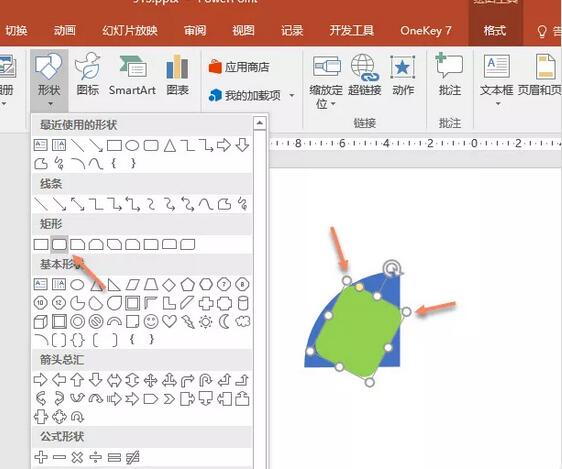This screenshot has width=562, height=469.
Task: Click the yellow adjustment handle on green shape
Action: 359,287
